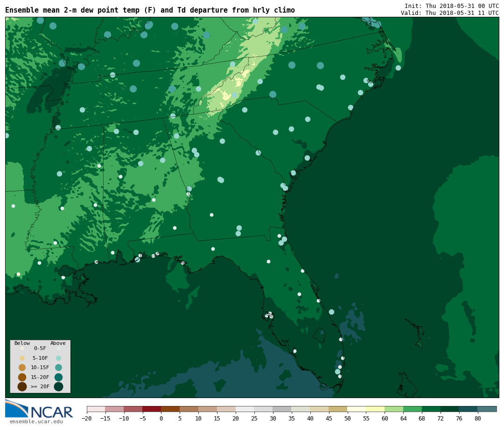Select the Above 10-15F teal legend circle
The image size is (504, 427).
coord(58,367)
